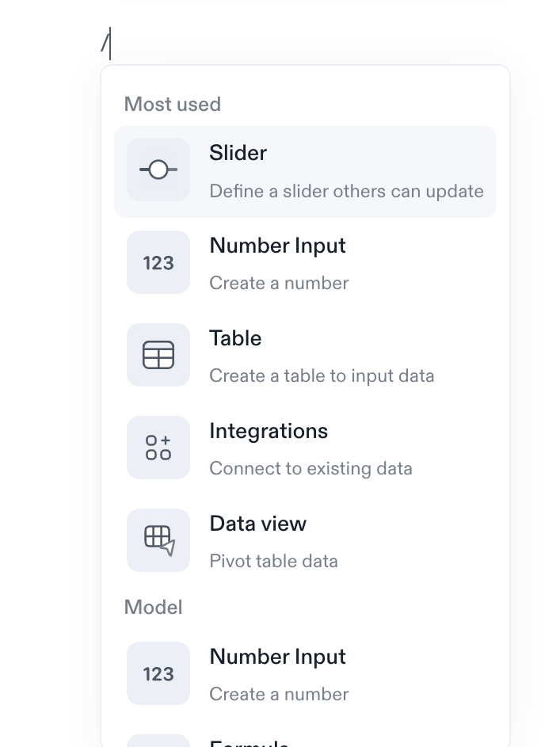Click the Table grid icon
The image size is (560, 747).
click(x=158, y=355)
